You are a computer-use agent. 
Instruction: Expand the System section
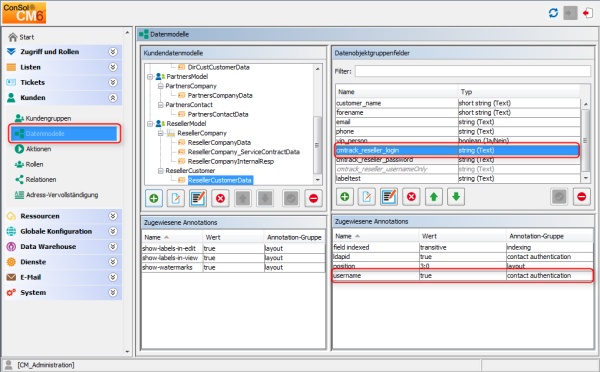[113, 292]
